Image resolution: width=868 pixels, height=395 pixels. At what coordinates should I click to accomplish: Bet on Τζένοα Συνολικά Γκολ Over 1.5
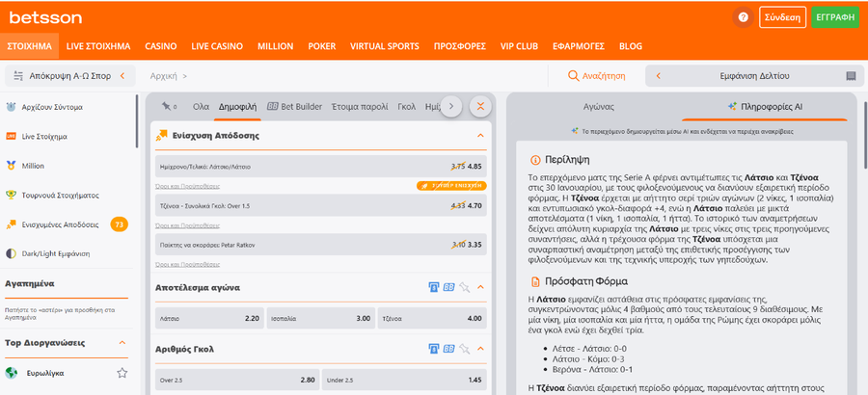pos(321,205)
